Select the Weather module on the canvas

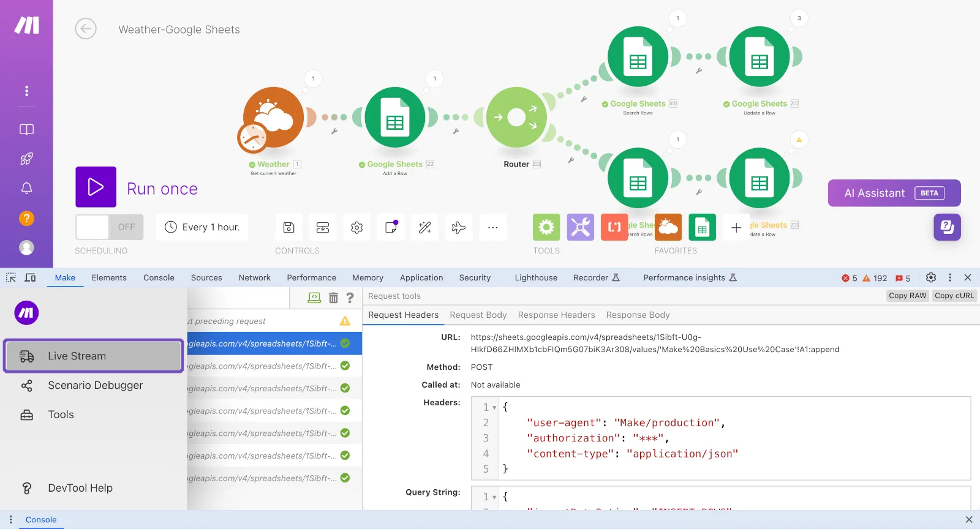pyautogui.click(x=274, y=118)
